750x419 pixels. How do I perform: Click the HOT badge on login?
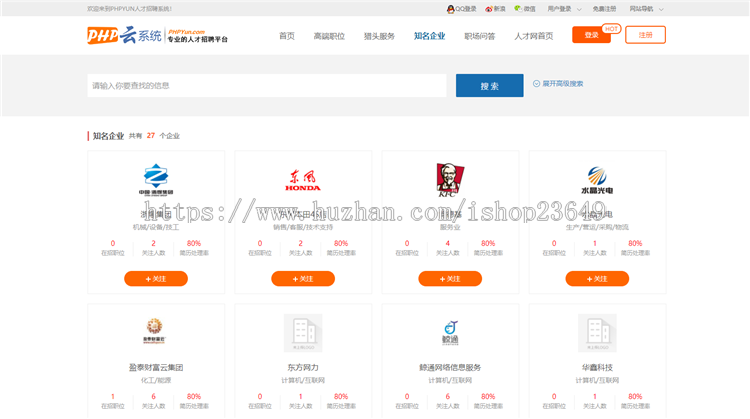(611, 29)
